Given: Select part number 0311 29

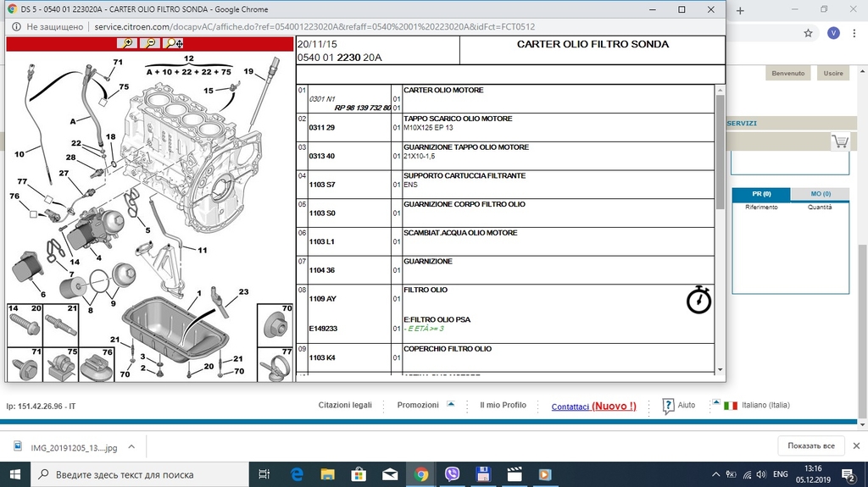Looking at the screenshot, I should point(321,127).
